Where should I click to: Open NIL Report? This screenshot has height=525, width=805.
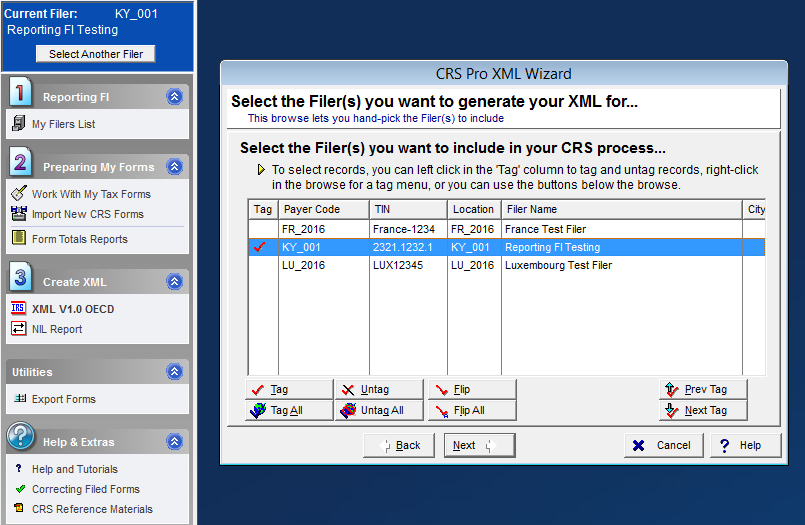click(x=57, y=329)
